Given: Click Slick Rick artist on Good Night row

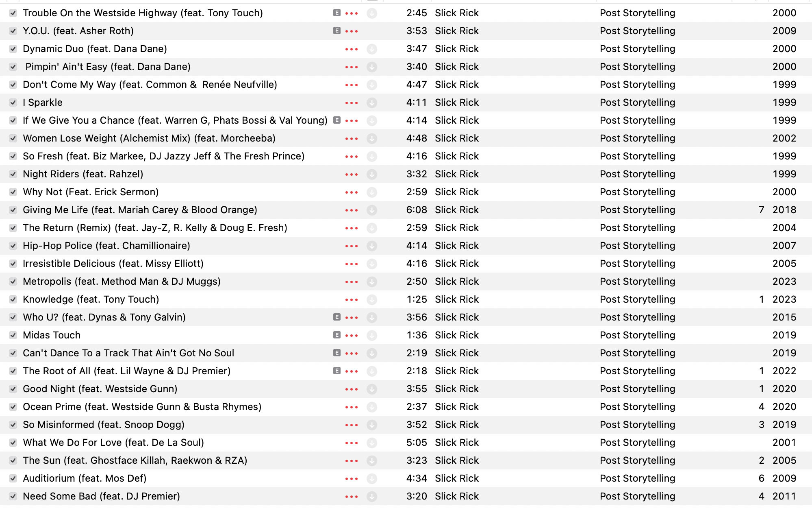Looking at the screenshot, I should point(457,389).
